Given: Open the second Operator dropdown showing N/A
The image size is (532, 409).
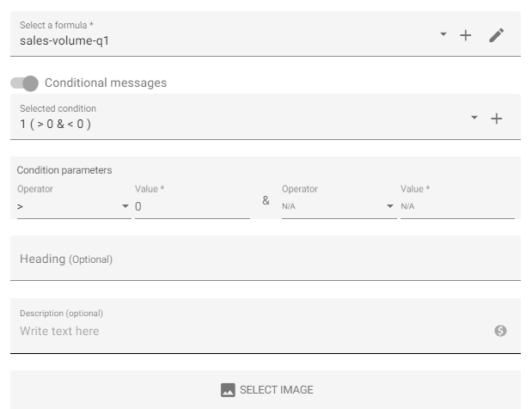Looking at the screenshot, I should [x=339, y=206].
